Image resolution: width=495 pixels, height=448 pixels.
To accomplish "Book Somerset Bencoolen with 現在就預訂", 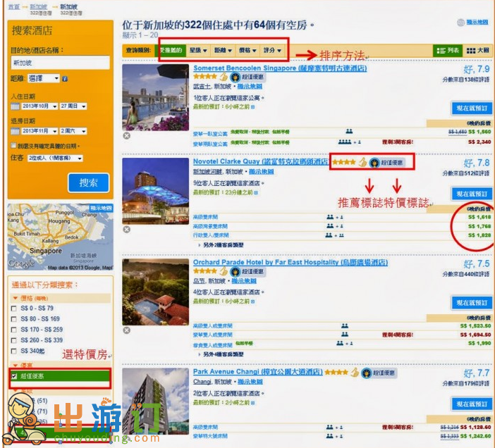I will coord(472,108).
